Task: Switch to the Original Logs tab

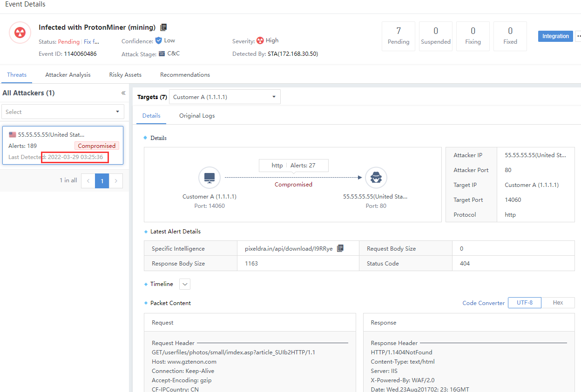Action: (197, 116)
